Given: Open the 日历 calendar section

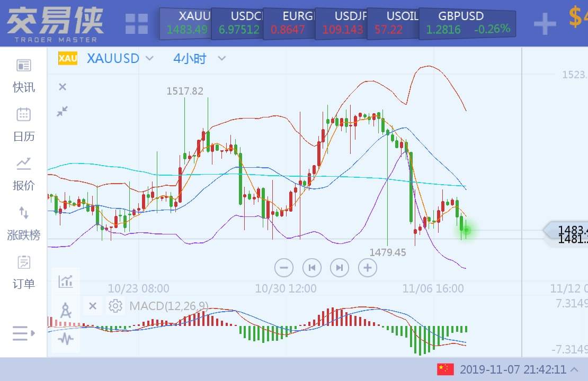Looking at the screenshot, I should [x=24, y=124].
